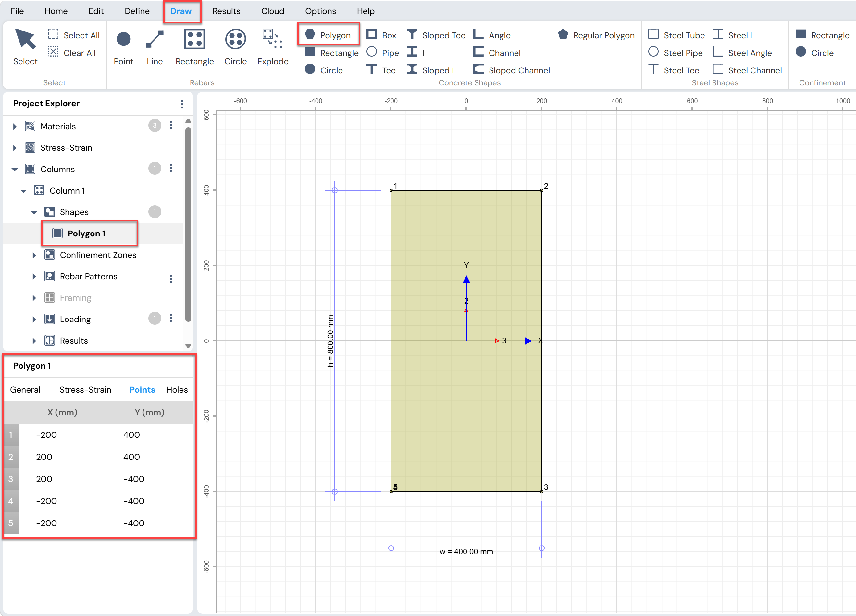The height and width of the screenshot is (616, 856).
Task: Choose the Line rebar tool
Action: (x=155, y=47)
